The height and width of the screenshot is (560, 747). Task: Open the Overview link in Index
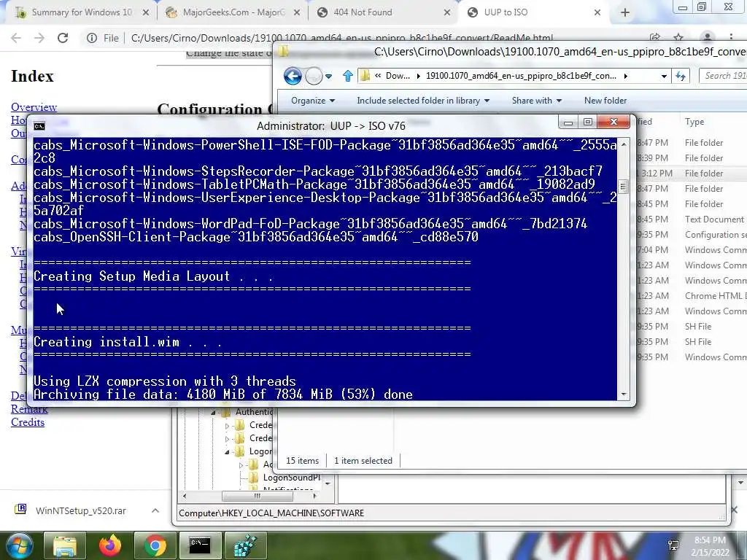point(34,107)
